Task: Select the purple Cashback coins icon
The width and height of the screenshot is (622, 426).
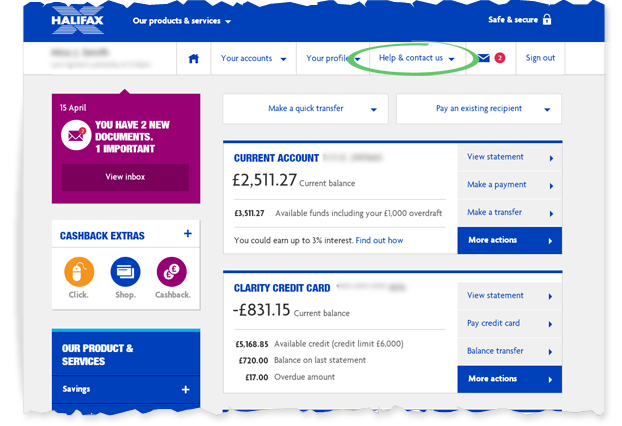Action: [172, 272]
